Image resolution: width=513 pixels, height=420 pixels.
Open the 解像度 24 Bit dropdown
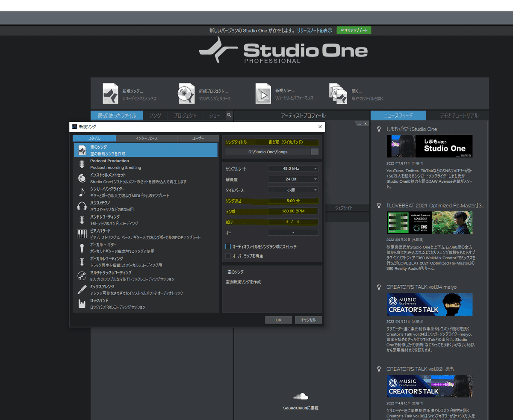(x=293, y=179)
